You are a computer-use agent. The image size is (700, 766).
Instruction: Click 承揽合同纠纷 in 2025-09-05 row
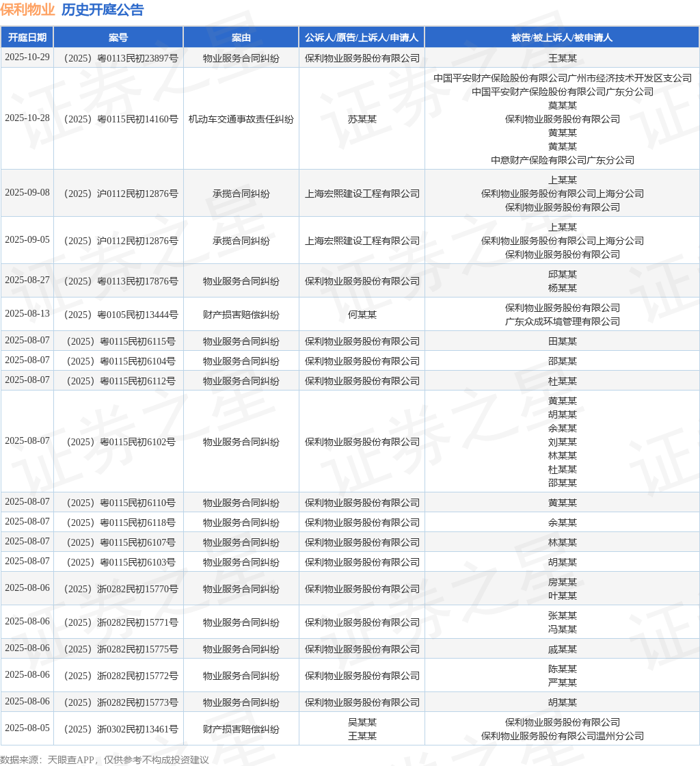(x=241, y=241)
